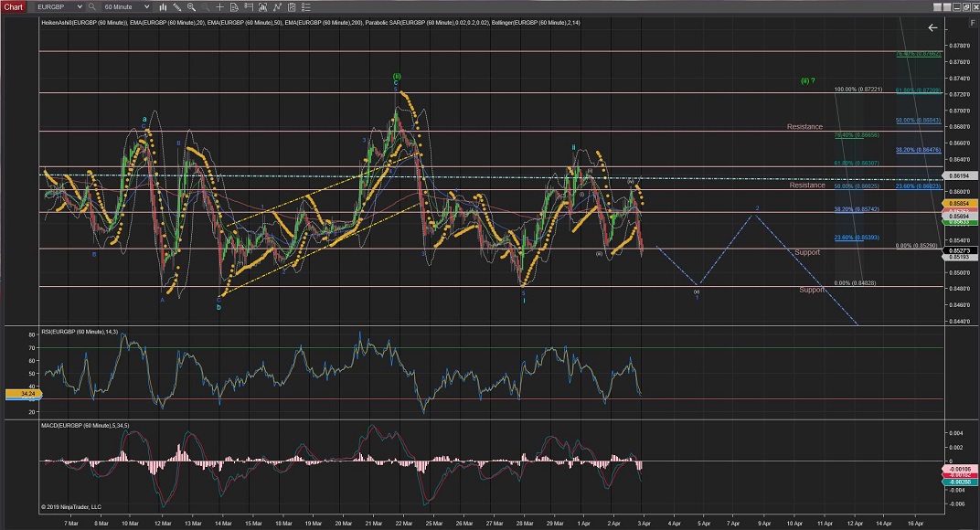Open the Indicators dialog icon
The width and height of the screenshot is (980, 530).
(x=278, y=7)
